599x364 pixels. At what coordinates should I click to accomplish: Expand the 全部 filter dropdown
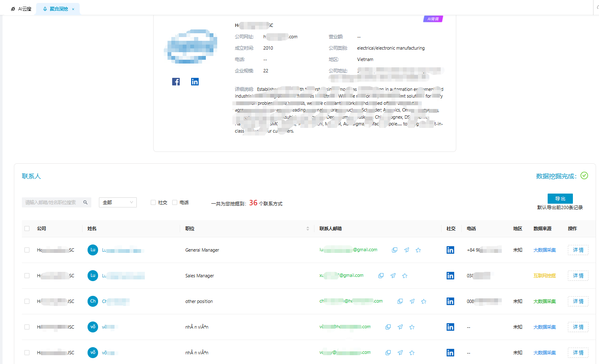[x=117, y=202]
